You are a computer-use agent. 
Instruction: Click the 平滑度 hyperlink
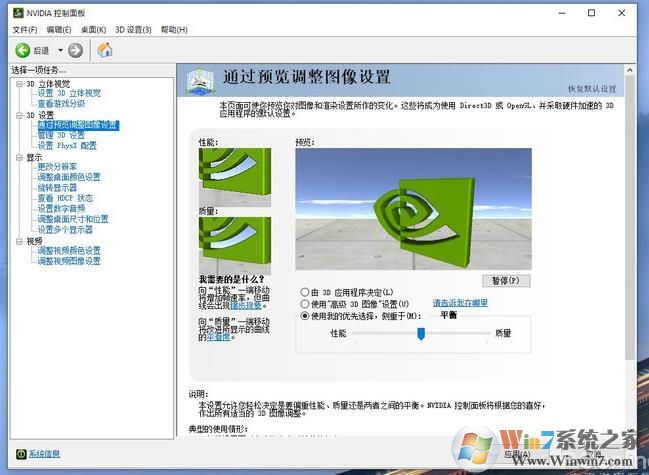[x=219, y=337]
